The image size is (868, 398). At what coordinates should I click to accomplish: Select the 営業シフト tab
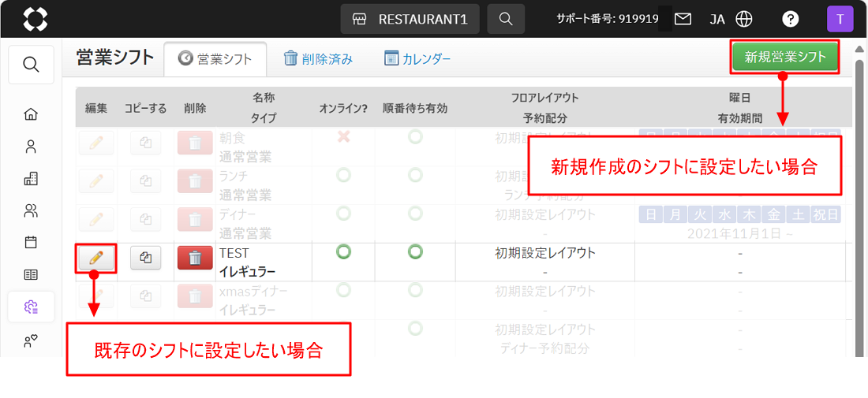215,58
